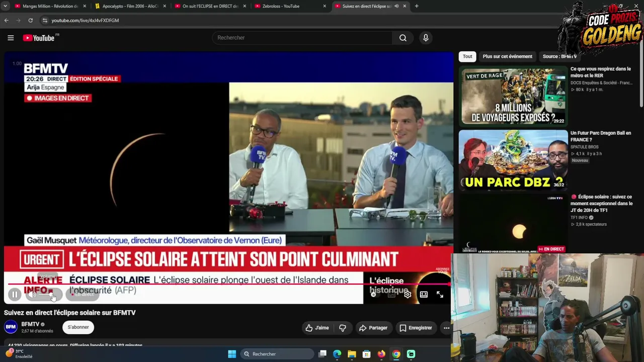Switch to Chrome on the taskbar
644x362 pixels.
tap(396, 354)
